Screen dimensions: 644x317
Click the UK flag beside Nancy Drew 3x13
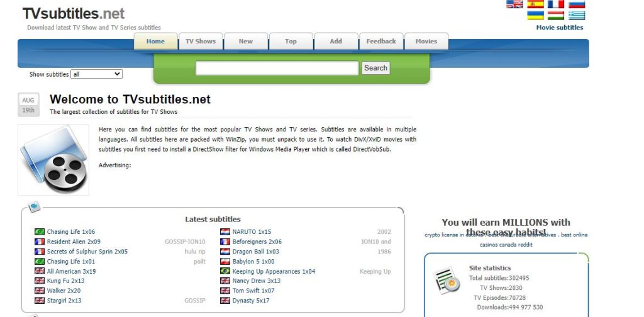tap(225, 281)
